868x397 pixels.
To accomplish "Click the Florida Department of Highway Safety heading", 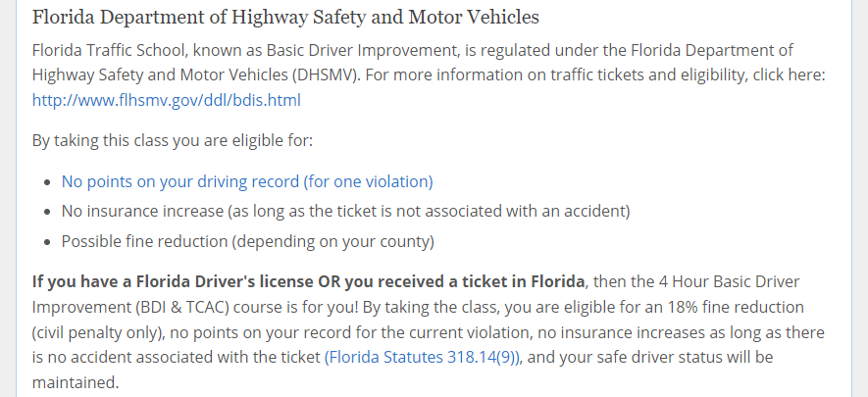I will 285,17.
